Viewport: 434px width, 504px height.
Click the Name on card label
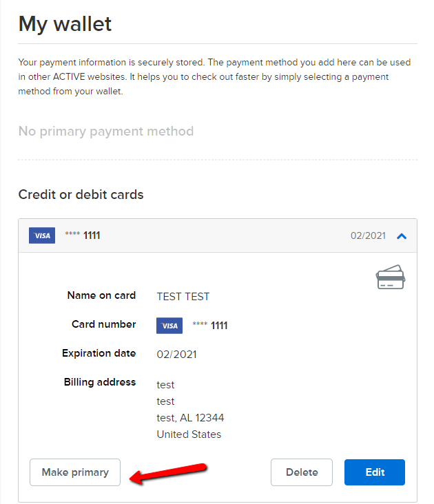coord(101,295)
